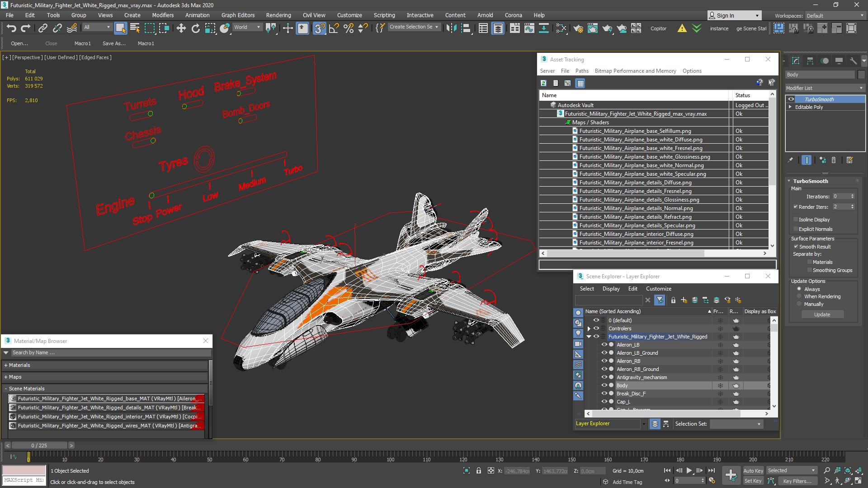Click the time slider showing 0 / 225

point(39,446)
